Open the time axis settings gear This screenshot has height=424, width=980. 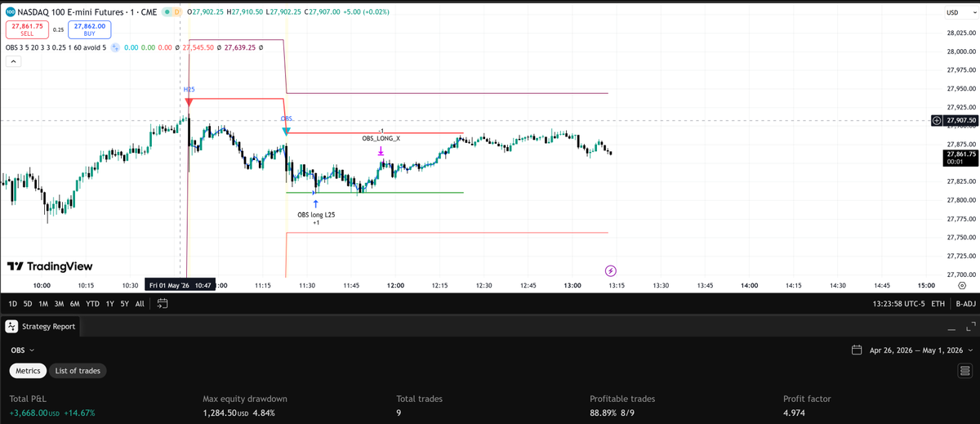click(x=964, y=285)
